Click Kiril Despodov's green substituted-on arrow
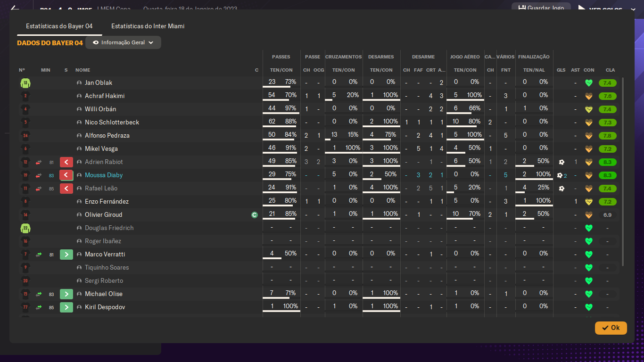This screenshot has width=644, height=362. [x=66, y=307]
